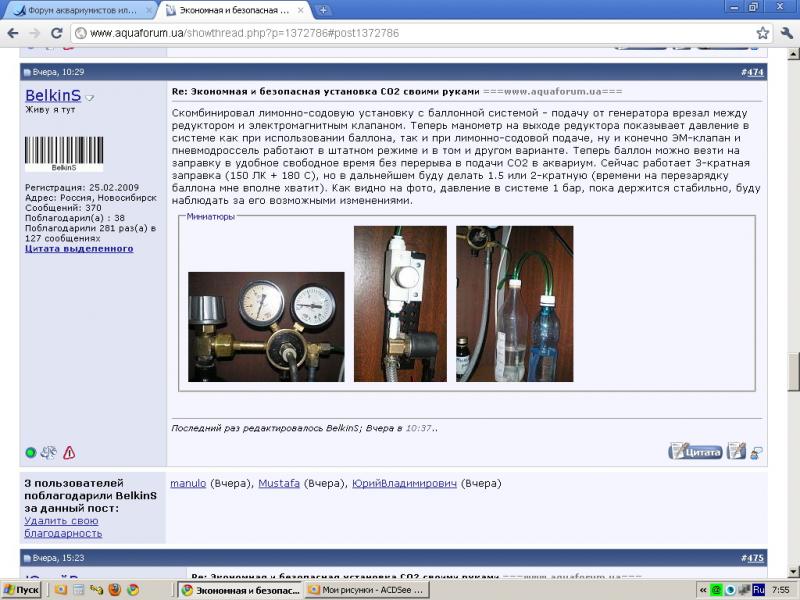The height and width of the screenshot is (600, 800).
Task: Click the teal round tray icon
Action: click(x=730, y=590)
